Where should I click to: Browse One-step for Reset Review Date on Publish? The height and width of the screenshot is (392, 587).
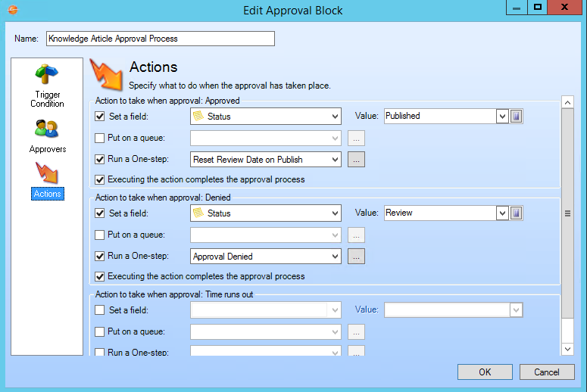point(356,160)
